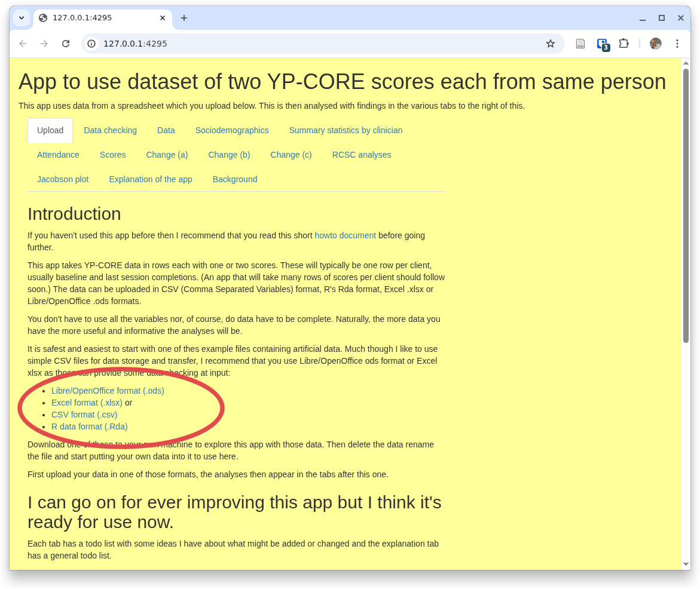
Task: View site information icon in address bar
Action: (91, 44)
